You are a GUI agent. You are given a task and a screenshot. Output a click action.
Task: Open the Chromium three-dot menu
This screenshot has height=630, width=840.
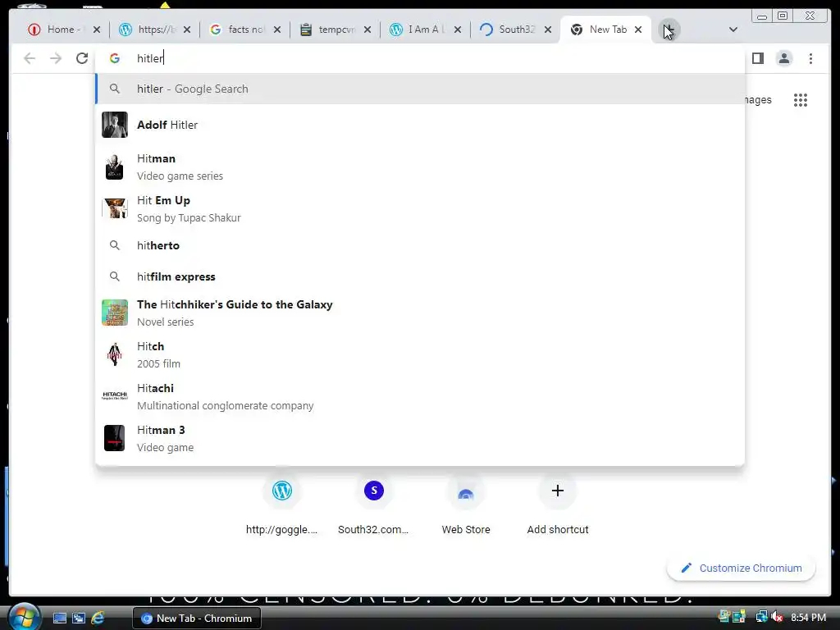point(810,58)
